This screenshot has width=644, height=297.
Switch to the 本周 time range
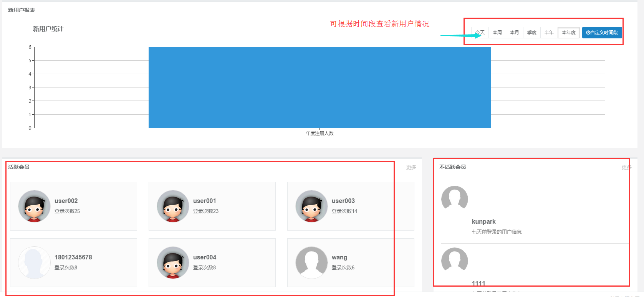coord(497,33)
